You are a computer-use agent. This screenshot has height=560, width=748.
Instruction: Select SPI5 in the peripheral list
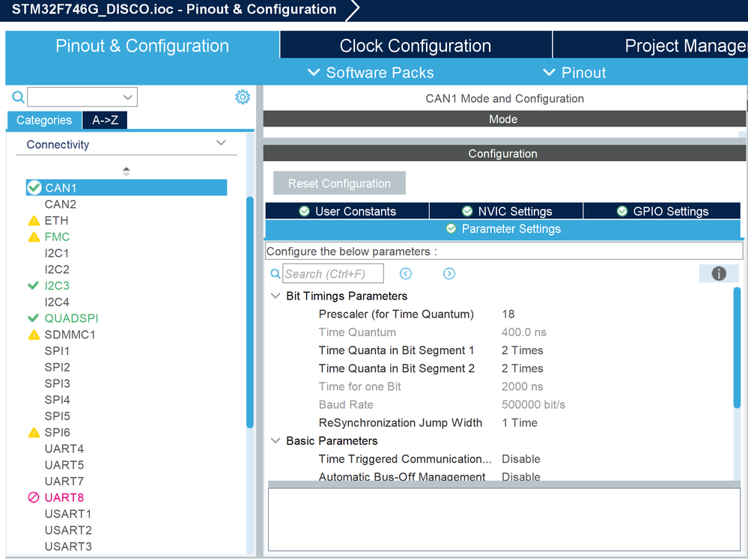[57, 416]
